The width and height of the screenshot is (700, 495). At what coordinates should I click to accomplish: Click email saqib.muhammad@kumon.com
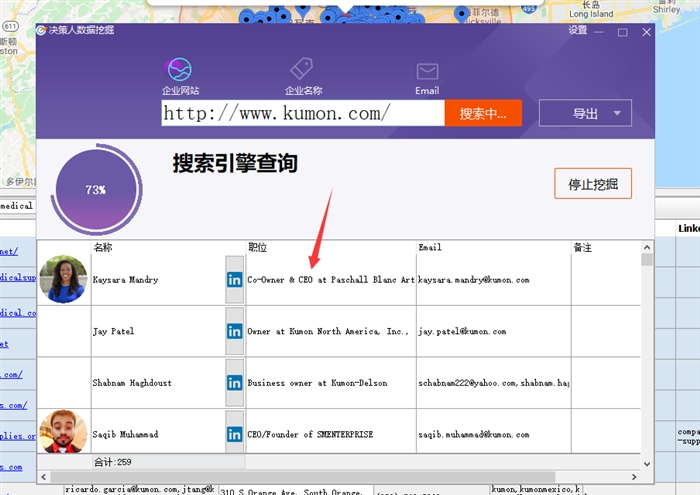click(x=474, y=435)
